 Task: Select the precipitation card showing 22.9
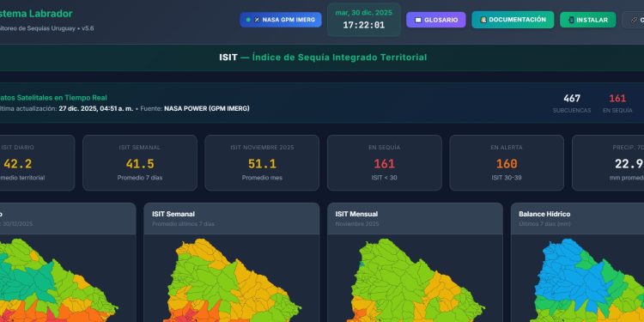point(608,163)
